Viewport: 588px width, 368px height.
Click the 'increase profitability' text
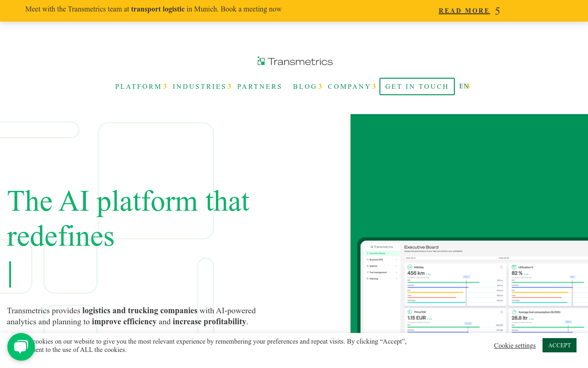click(209, 322)
